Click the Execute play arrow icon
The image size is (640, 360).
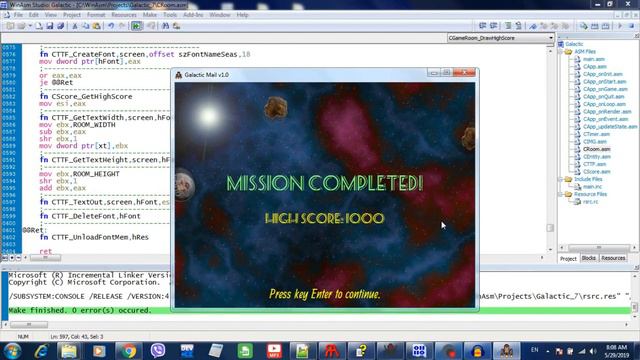tap(620, 26)
